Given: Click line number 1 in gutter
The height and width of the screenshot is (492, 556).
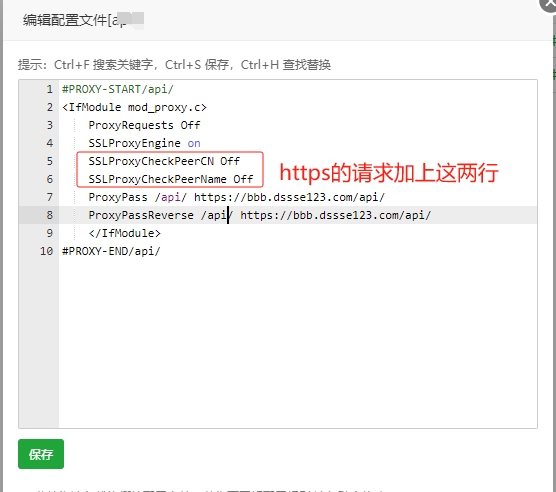Looking at the screenshot, I should pos(50,89).
